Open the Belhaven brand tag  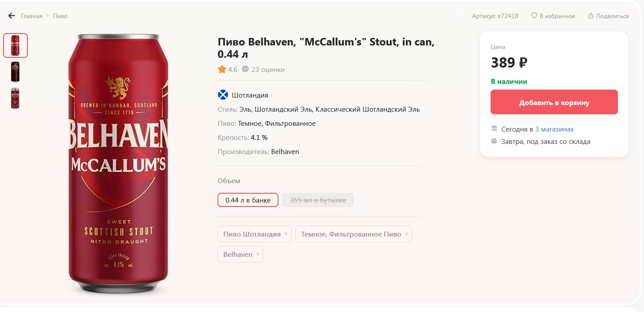click(x=240, y=254)
